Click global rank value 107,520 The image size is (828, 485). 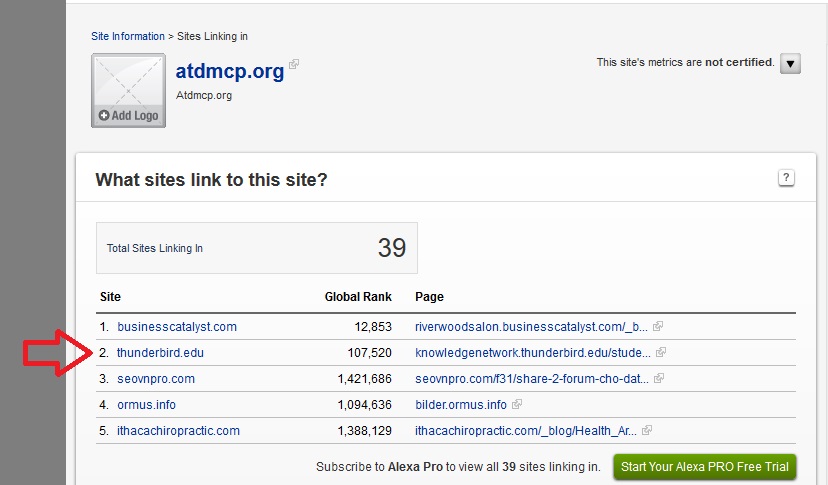pos(370,352)
